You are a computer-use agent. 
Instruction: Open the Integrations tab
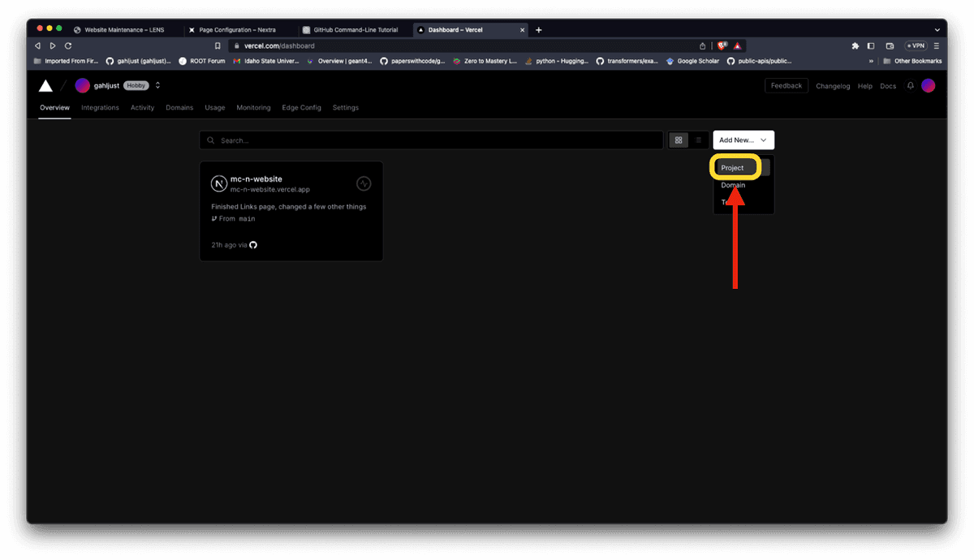(x=100, y=108)
